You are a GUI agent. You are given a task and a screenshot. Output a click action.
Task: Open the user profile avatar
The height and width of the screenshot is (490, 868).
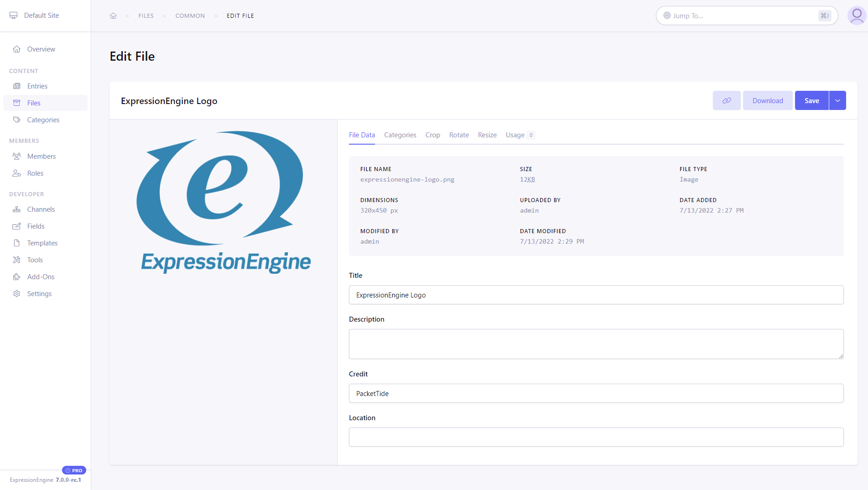click(x=857, y=16)
